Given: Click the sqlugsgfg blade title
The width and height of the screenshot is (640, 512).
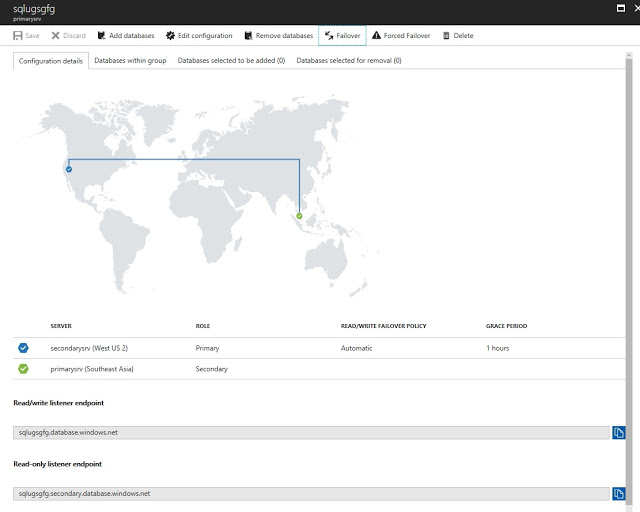Looking at the screenshot, I should (x=34, y=9).
